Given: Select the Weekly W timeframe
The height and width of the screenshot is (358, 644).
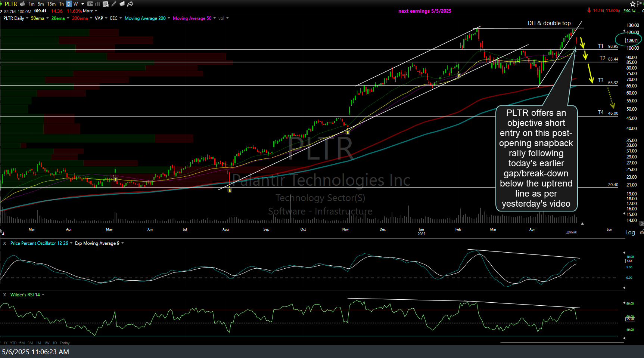Looking at the screenshot, I should pos(76,4).
